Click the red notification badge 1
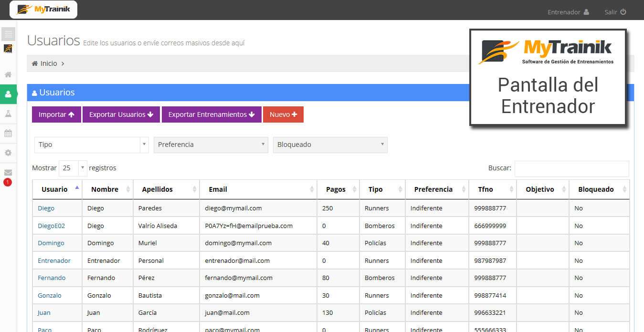 click(7, 182)
